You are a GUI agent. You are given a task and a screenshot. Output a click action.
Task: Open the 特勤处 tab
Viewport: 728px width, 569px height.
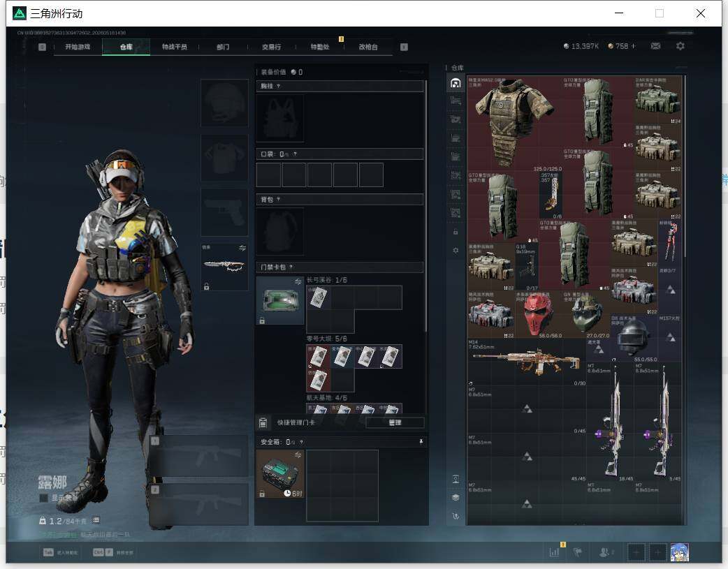(319, 47)
